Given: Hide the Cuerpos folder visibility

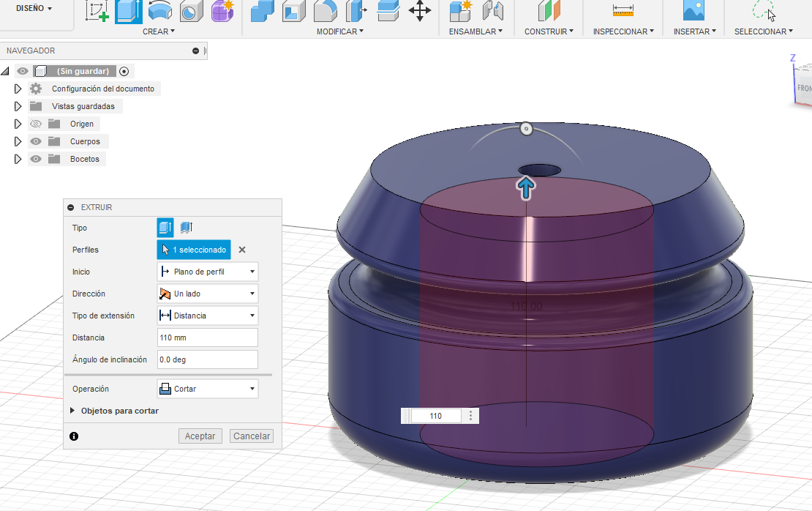Looking at the screenshot, I should pyautogui.click(x=35, y=141).
